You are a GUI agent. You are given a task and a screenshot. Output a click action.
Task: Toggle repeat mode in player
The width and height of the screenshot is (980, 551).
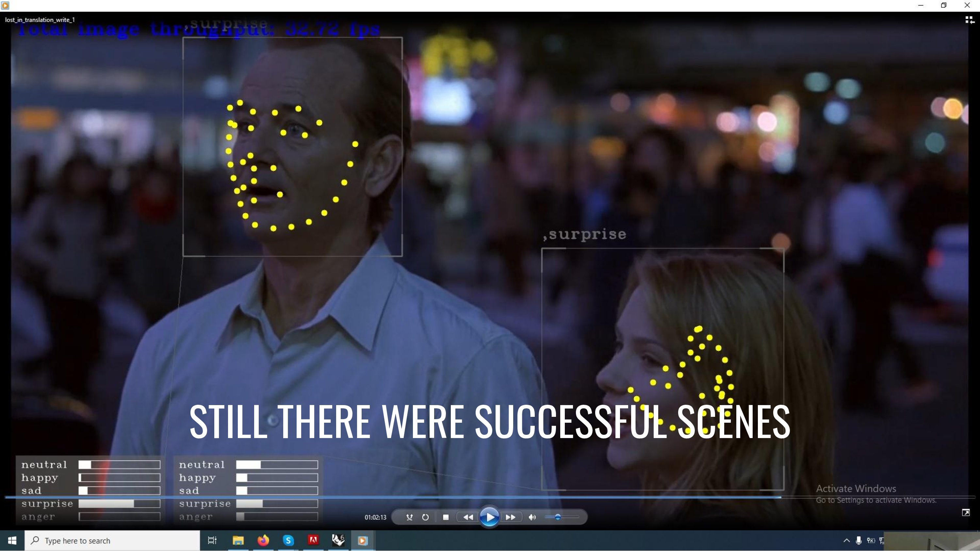click(x=425, y=517)
